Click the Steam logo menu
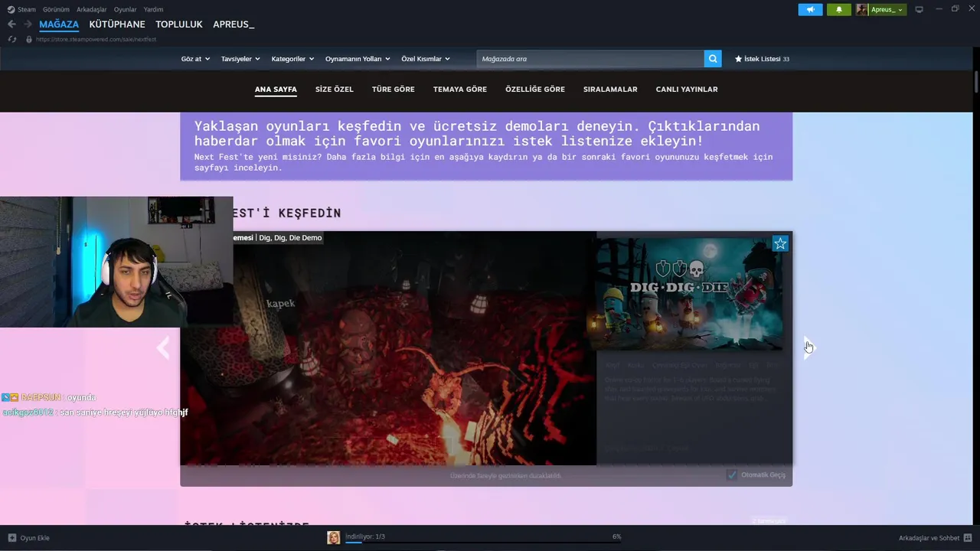Image resolution: width=980 pixels, height=551 pixels. [x=21, y=9]
